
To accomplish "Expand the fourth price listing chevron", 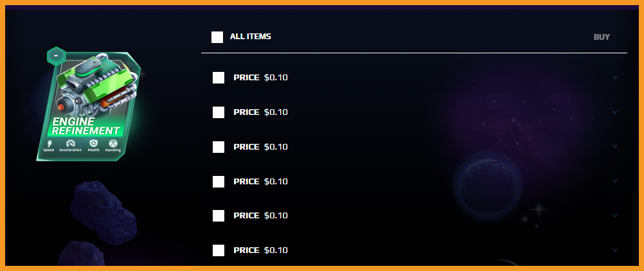I will [x=615, y=180].
